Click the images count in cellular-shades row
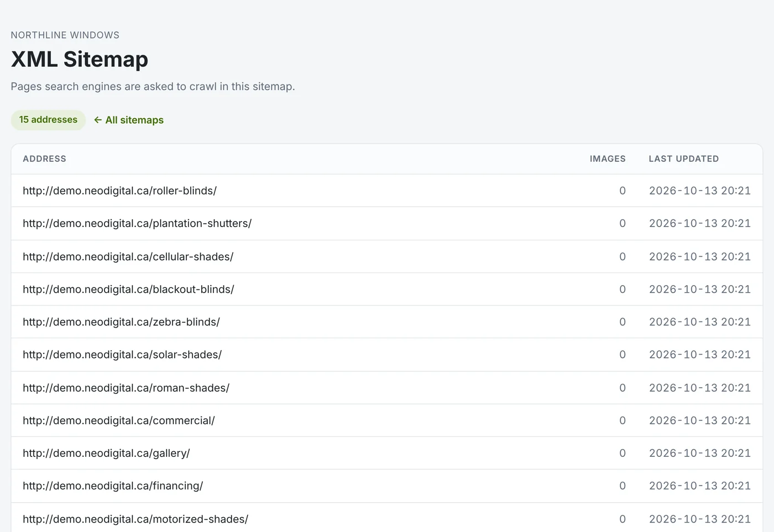This screenshot has width=774, height=532. coord(623,256)
